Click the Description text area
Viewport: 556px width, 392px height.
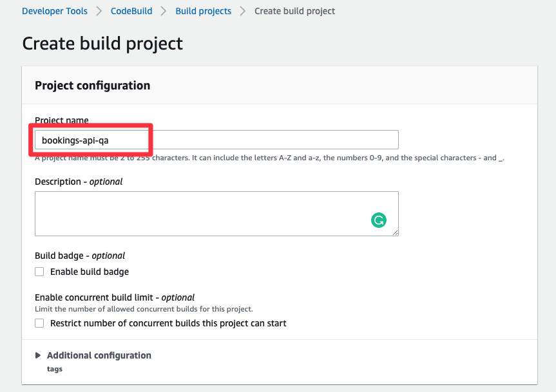(216, 214)
